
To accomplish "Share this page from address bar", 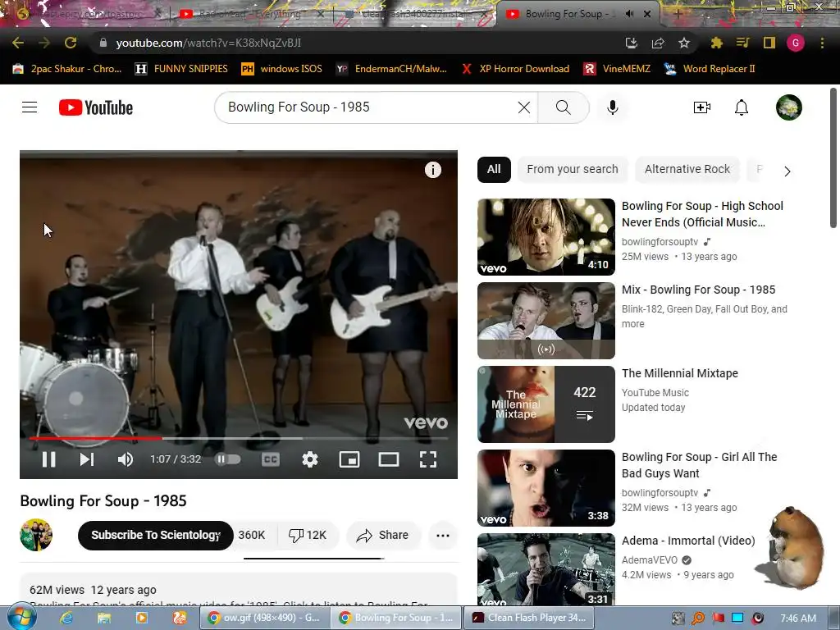I will pos(658,43).
